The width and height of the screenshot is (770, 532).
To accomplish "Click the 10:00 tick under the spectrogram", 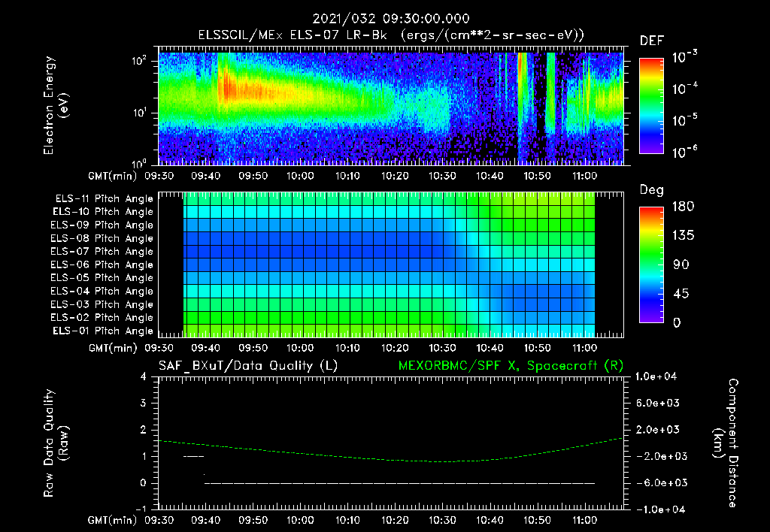I will (300, 176).
